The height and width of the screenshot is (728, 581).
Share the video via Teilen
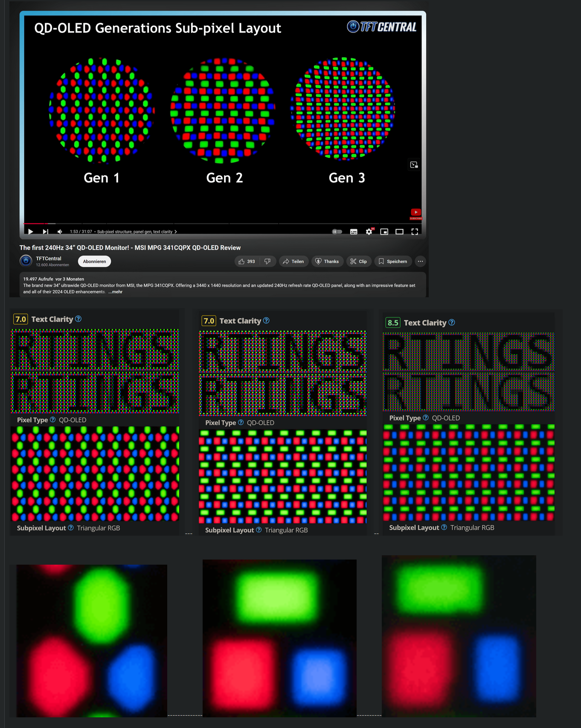click(x=293, y=261)
